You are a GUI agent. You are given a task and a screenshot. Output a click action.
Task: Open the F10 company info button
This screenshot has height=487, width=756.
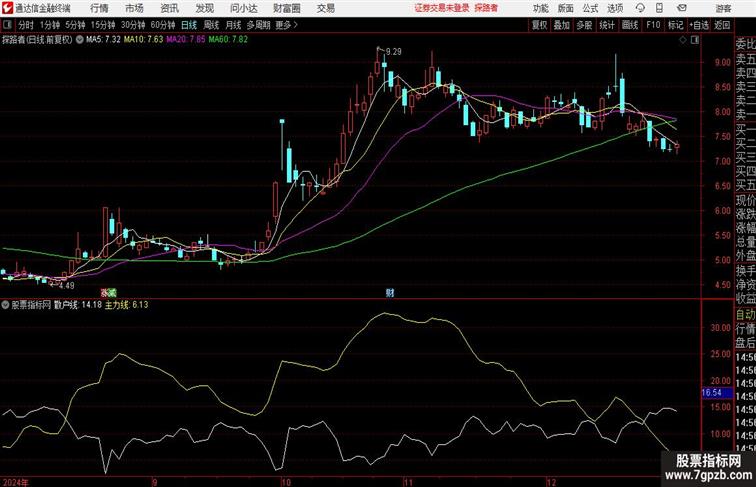click(653, 25)
